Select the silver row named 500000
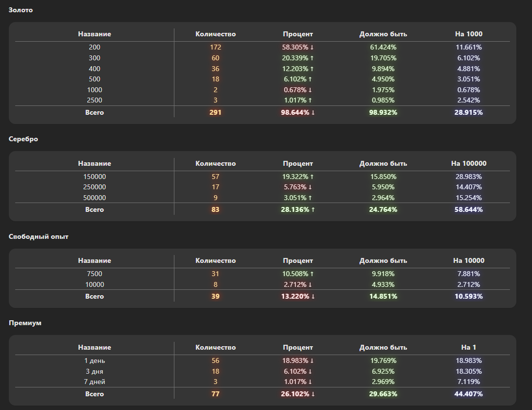This screenshot has width=532, height=410. pyautogui.click(x=95, y=198)
